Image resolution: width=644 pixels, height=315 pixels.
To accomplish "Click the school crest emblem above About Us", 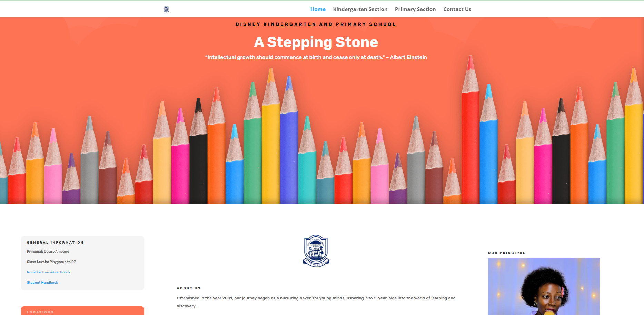I will [316, 251].
